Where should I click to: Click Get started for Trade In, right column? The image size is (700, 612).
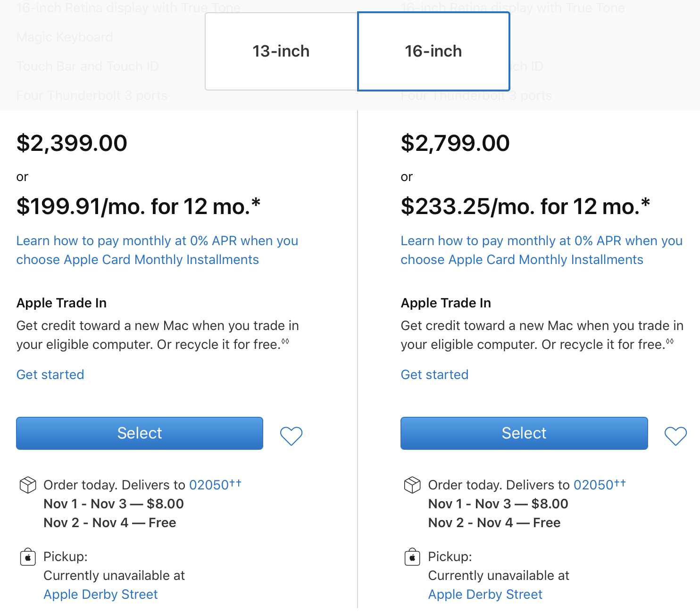pos(435,375)
